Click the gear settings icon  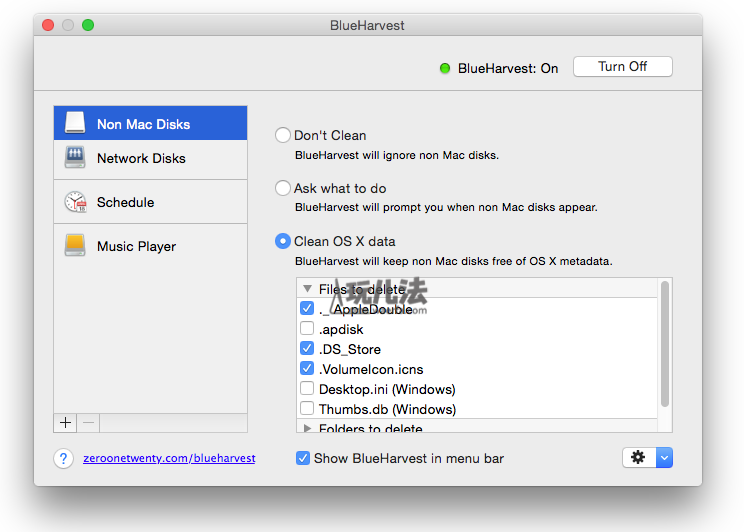click(x=639, y=457)
